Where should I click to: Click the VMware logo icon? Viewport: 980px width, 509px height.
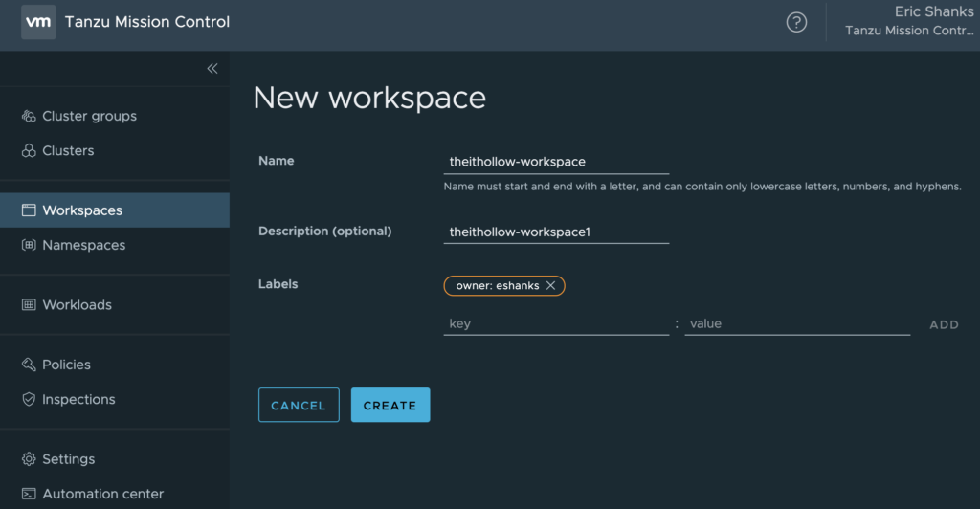tap(38, 22)
